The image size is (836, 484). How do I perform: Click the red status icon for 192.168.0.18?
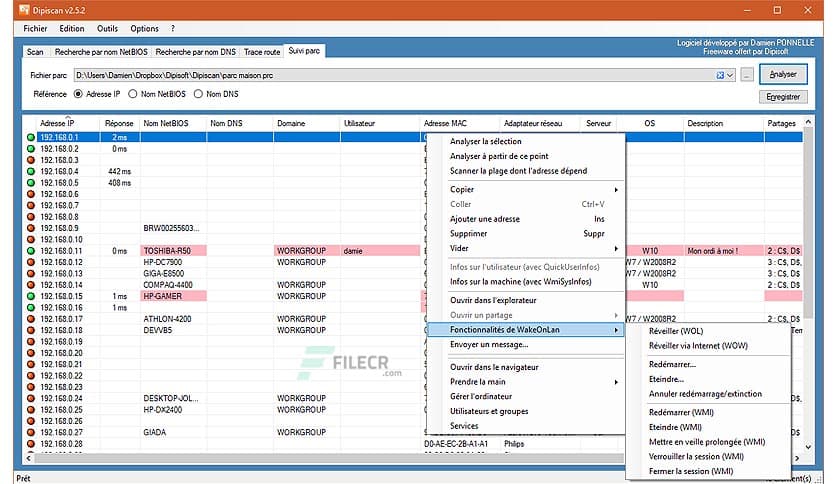pos(31,330)
